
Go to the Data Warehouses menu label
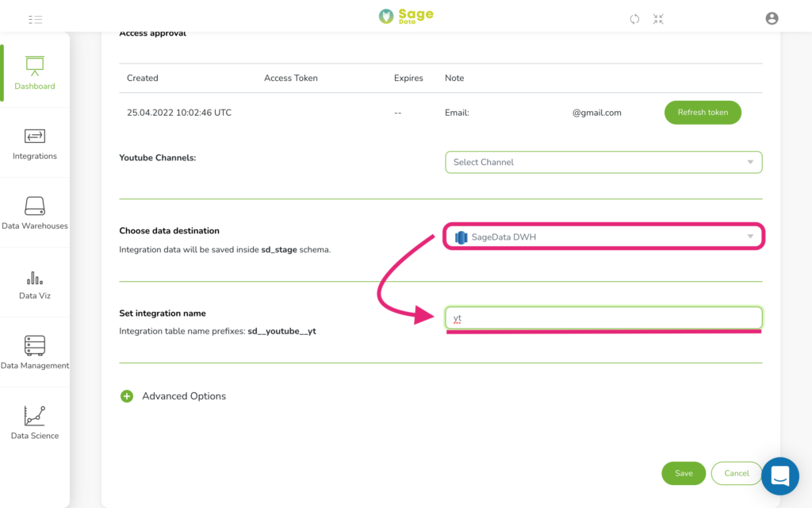35,226
